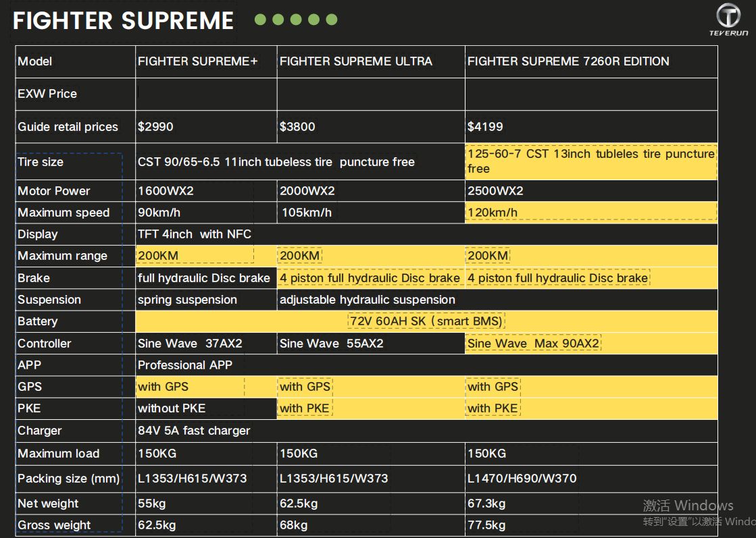Click the 72V 60AH SK smart BMS cell
The image size is (756, 538).
click(x=426, y=321)
